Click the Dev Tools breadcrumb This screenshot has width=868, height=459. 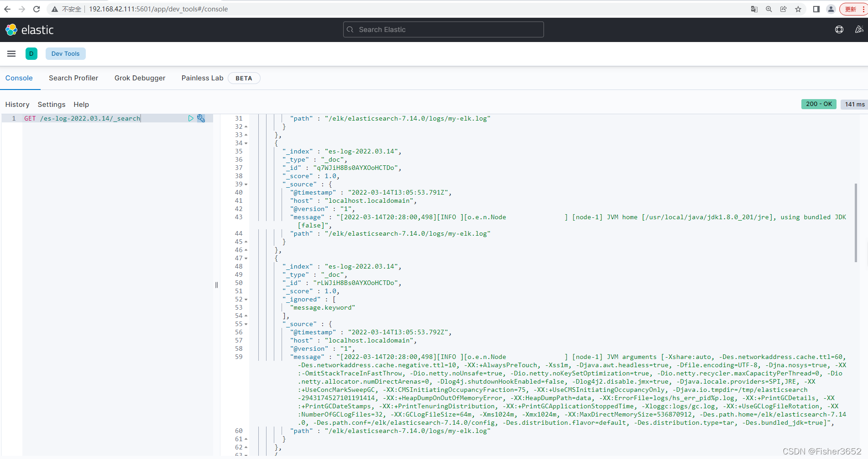(x=65, y=54)
